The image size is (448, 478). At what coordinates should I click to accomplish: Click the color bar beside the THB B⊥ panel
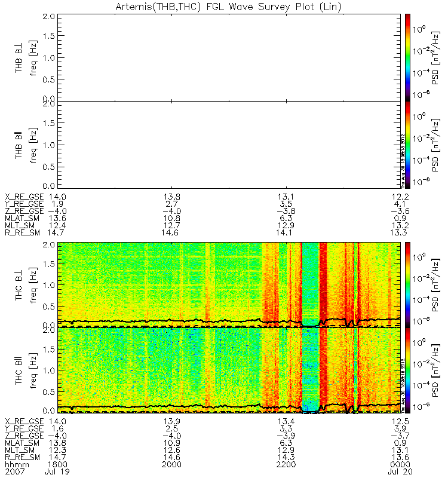407,57
